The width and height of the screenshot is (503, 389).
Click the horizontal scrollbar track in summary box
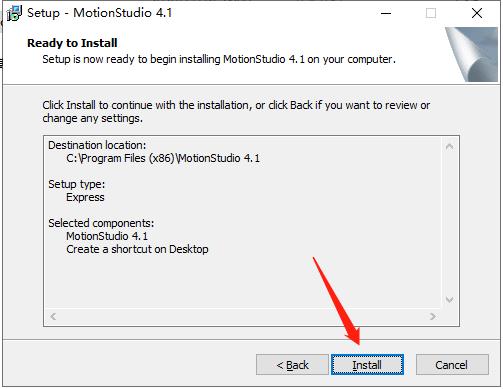tap(243, 316)
